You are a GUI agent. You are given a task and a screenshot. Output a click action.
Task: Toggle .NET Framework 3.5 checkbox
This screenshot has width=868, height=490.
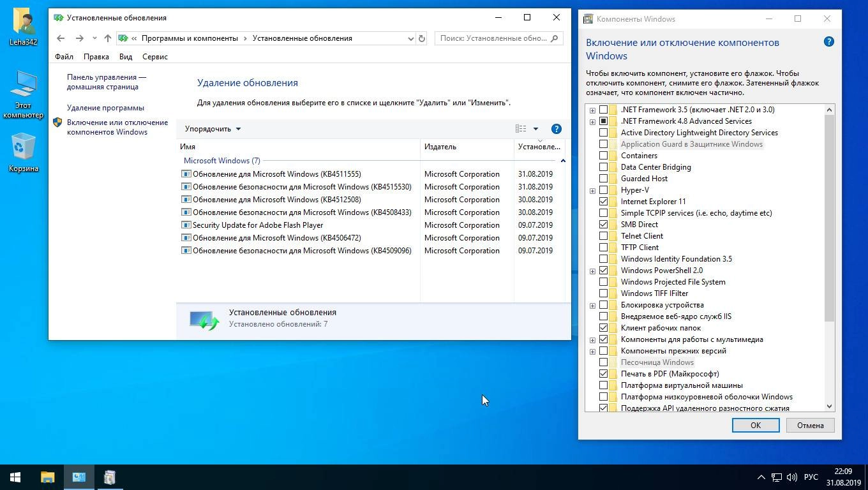coord(603,110)
